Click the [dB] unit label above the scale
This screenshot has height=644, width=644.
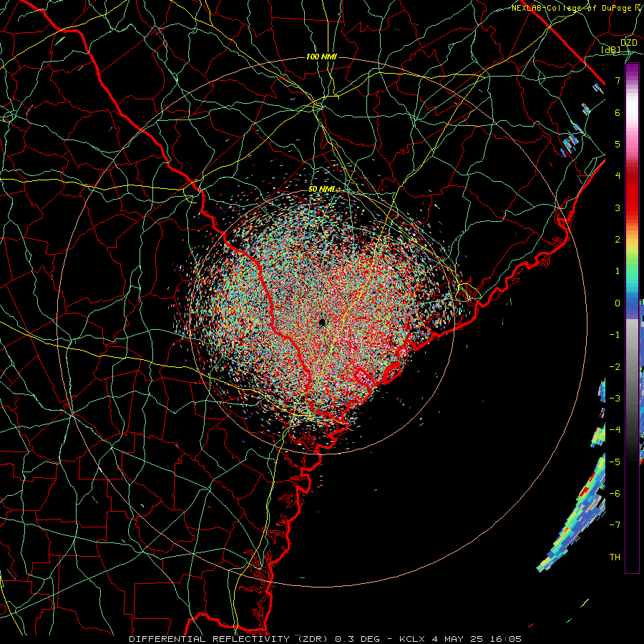(x=611, y=49)
